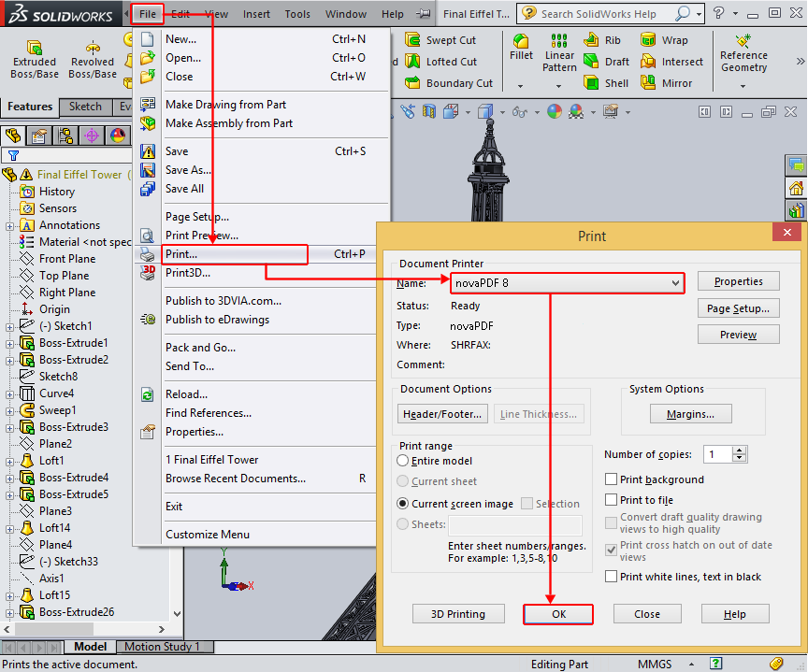Select the Entire model radio button
The image size is (808, 672).
point(402,461)
